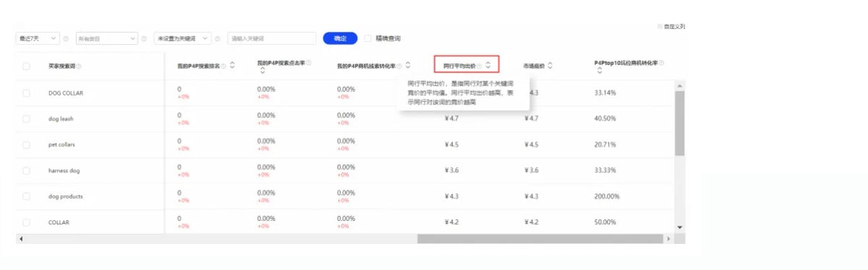The image size is (868, 270).
Task: Click the 33.33% conversion rate value
Action: (605, 170)
